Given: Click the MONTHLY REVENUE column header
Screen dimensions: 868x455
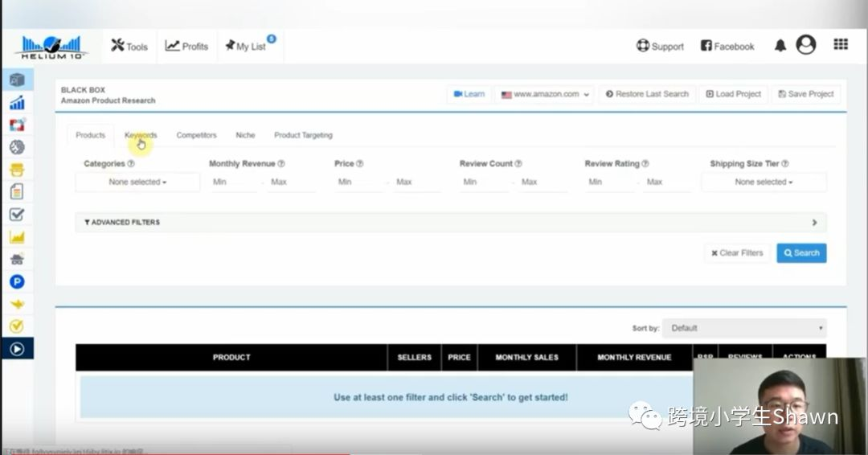Looking at the screenshot, I should point(634,358).
